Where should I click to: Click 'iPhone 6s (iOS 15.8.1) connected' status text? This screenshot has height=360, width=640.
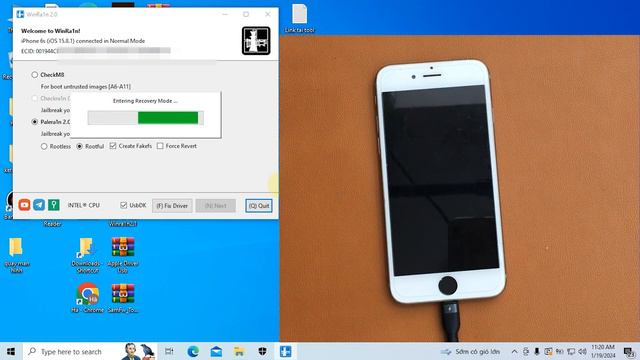click(x=83, y=41)
